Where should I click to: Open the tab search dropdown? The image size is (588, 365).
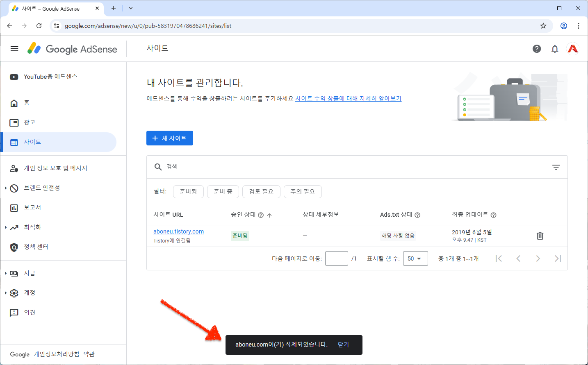[x=131, y=8]
